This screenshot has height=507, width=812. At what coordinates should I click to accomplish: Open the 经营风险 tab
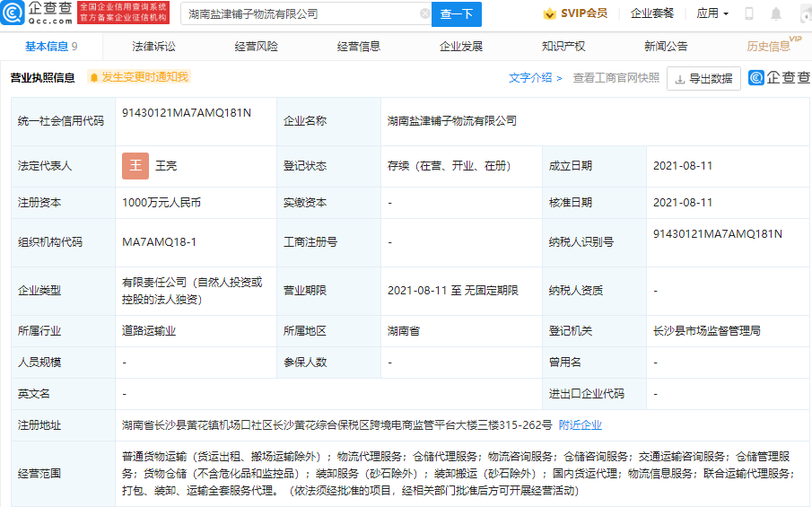tap(256, 47)
